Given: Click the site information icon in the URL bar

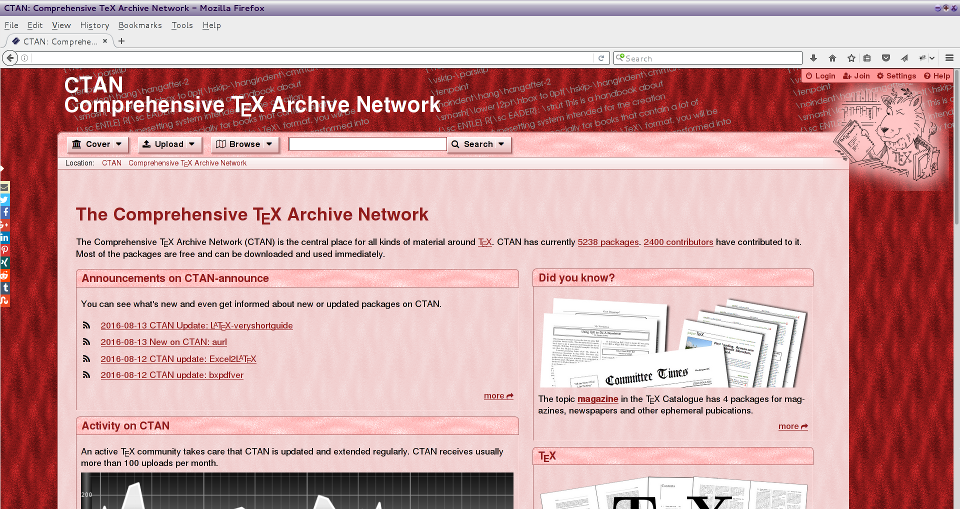Looking at the screenshot, I should (x=24, y=58).
